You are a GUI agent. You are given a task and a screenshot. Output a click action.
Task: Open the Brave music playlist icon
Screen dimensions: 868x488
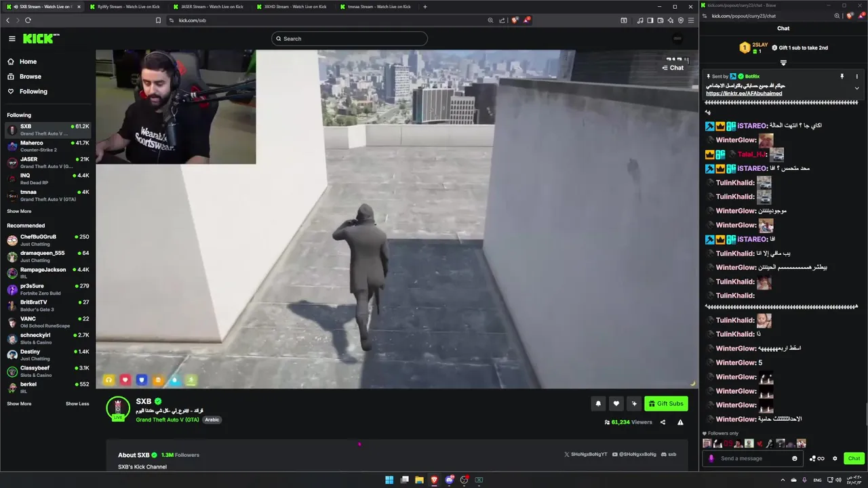(640, 20)
